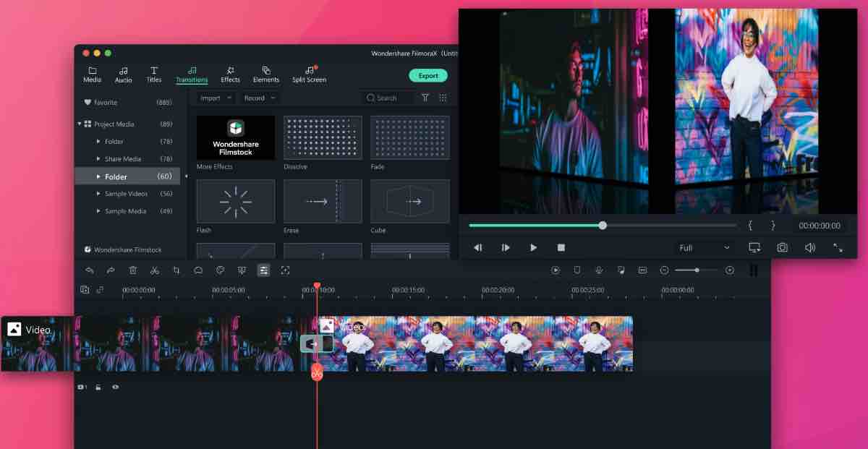This screenshot has width=868, height=449.
Task: Enter fullscreen preview with the expand icon
Action: coord(838,247)
